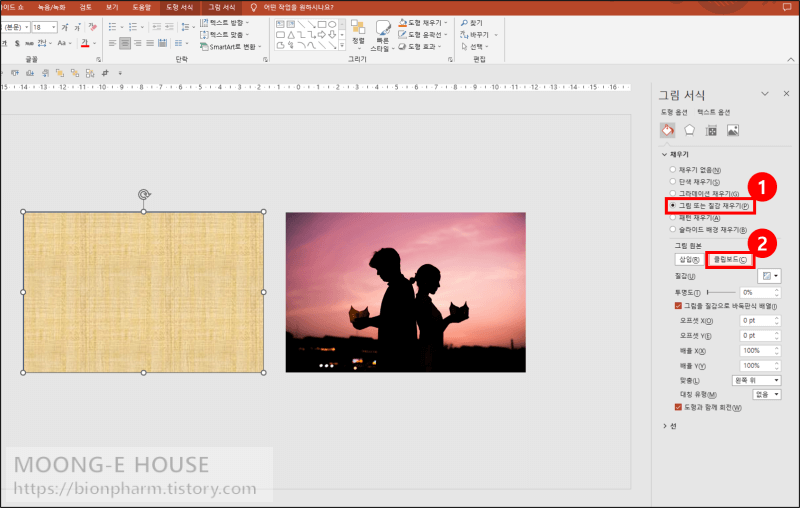Click the increase font size icon

(65, 27)
